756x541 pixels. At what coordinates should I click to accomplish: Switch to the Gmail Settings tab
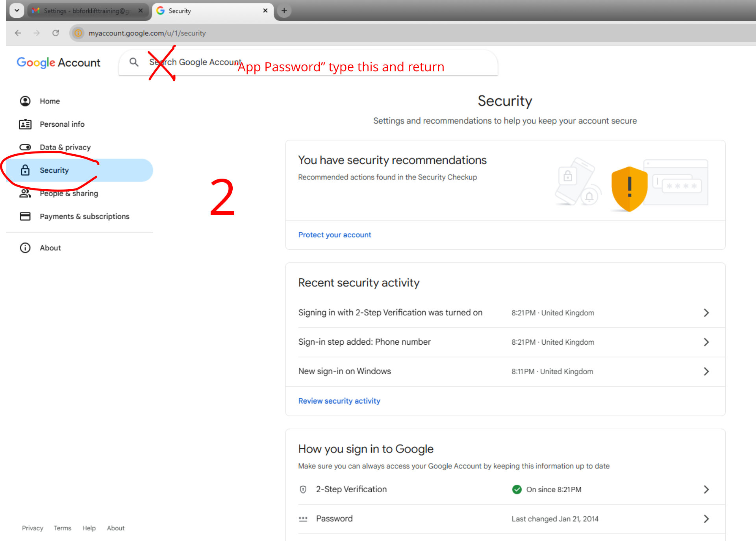[87, 11]
